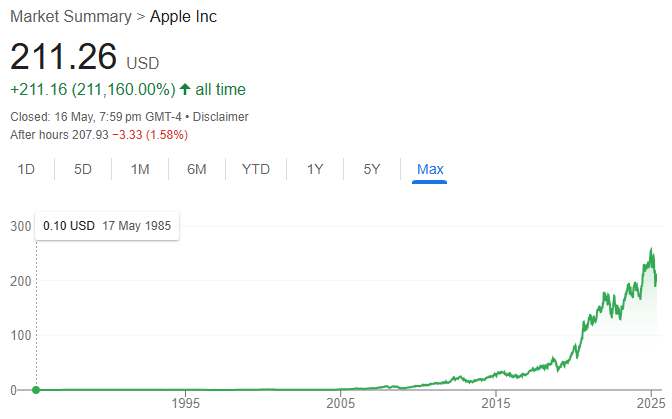672x419 pixels.
Task: Click the 2025 label on x-axis
Action: 651,403
